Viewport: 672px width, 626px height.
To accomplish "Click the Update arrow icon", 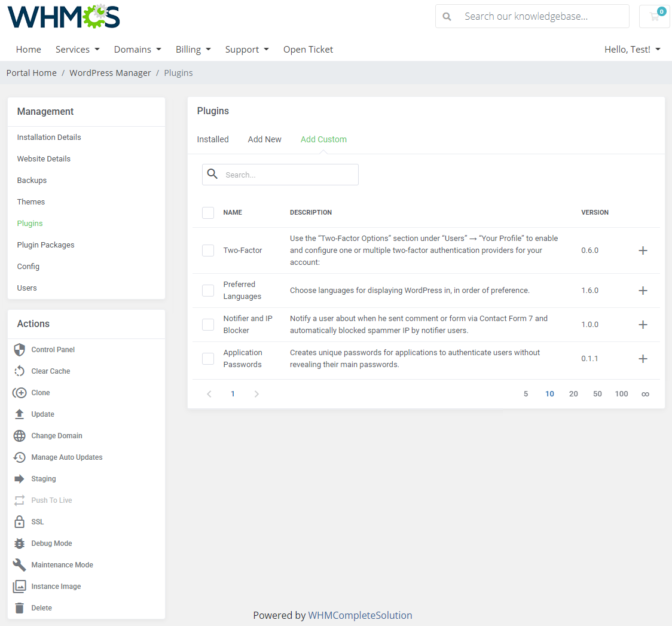I will (x=19, y=414).
